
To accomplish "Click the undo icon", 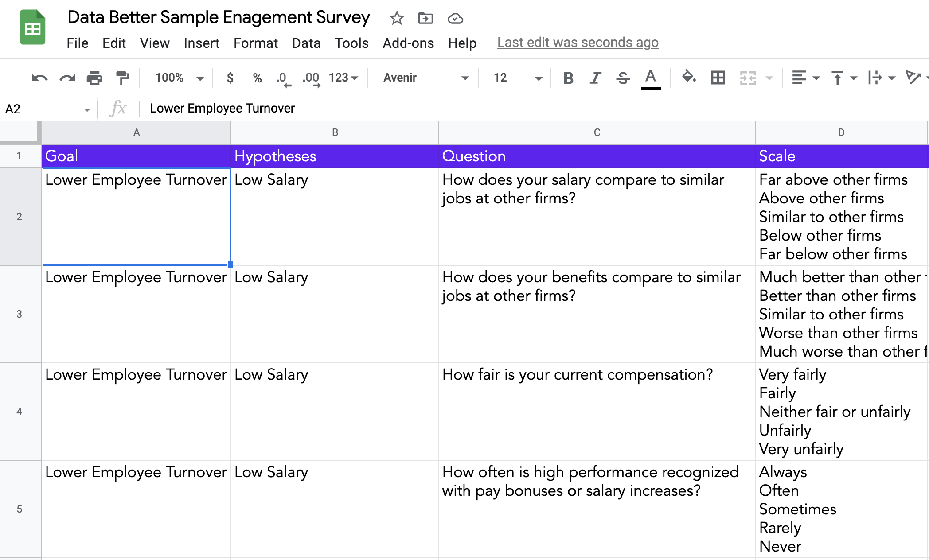I will [x=39, y=78].
